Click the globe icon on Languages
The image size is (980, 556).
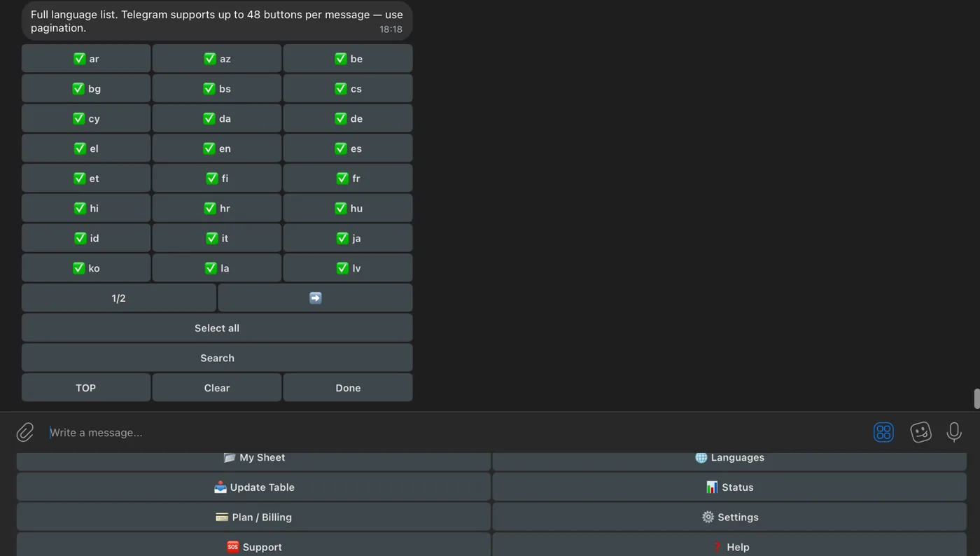701,457
